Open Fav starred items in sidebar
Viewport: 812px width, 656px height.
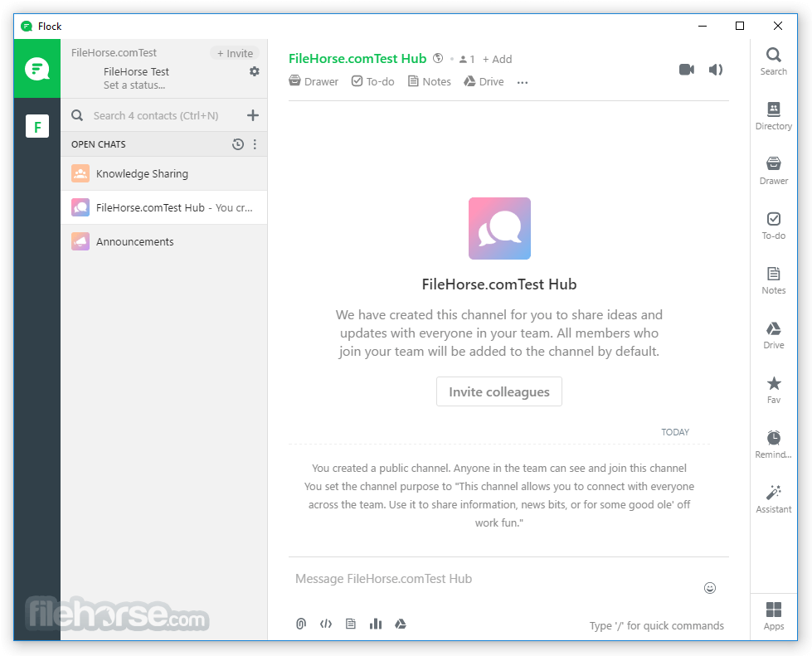774,391
